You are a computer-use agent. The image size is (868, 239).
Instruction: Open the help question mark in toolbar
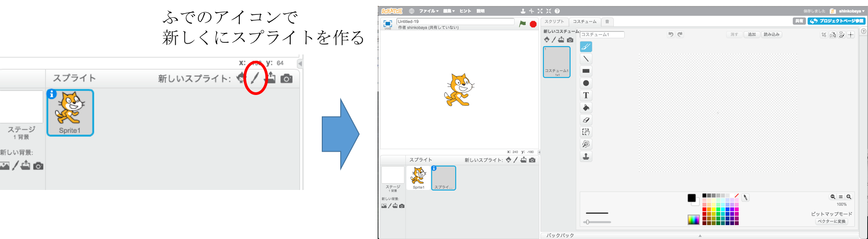[557, 11]
